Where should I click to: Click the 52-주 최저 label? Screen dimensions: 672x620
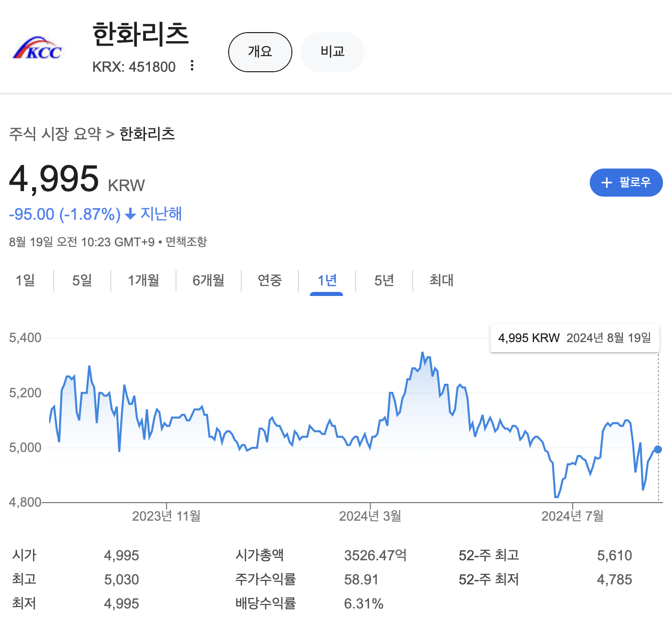click(x=489, y=579)
